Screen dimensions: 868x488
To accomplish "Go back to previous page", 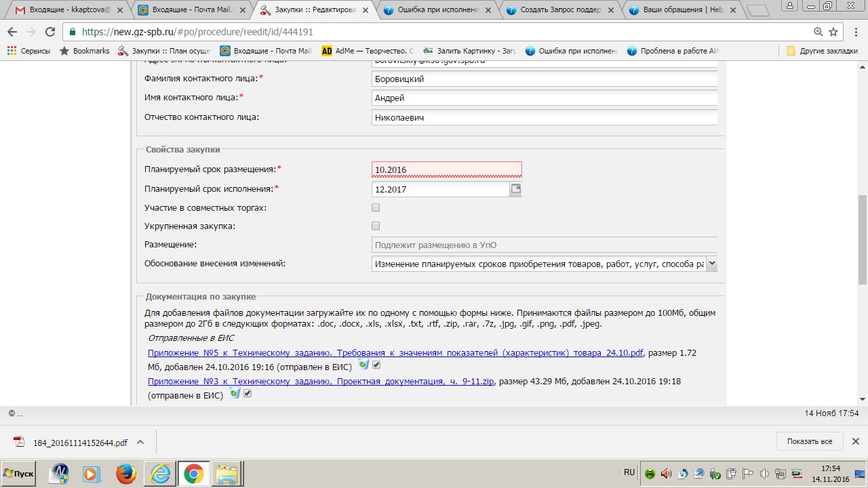I will [x=12, y=32].
